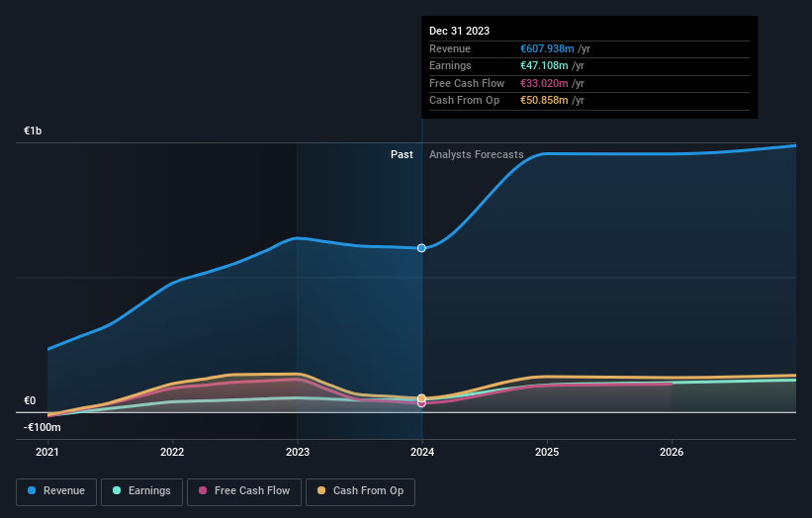Click the 2025 x-axis label
The height and width of the screenshot is (518, 812).
[547, 452]
